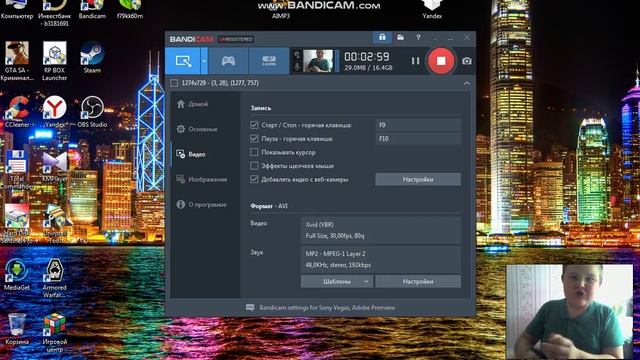Viewport: 640px width, 360px height.
Task: Click the Xvid (VBR) video codec text
Action: pyautogui.click(x=320, y=224)
